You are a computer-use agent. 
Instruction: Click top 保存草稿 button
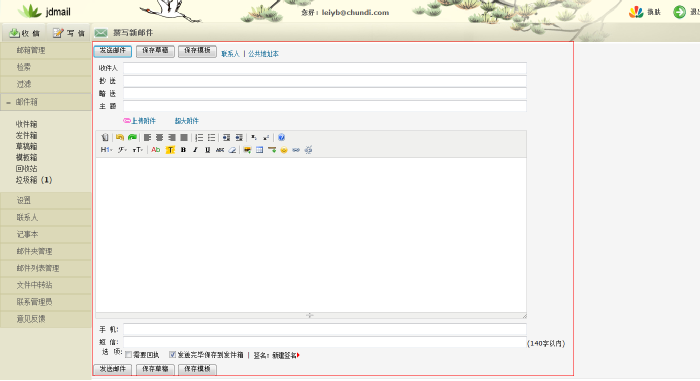(x=155, y=51)
